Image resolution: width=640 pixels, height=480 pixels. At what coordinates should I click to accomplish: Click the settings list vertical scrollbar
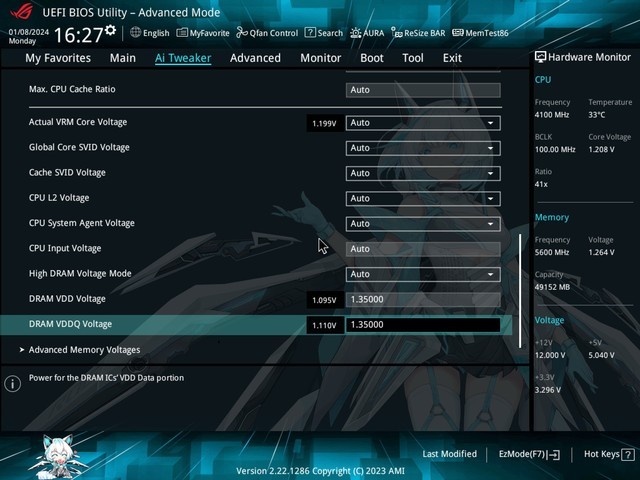(x=520, y=290)
